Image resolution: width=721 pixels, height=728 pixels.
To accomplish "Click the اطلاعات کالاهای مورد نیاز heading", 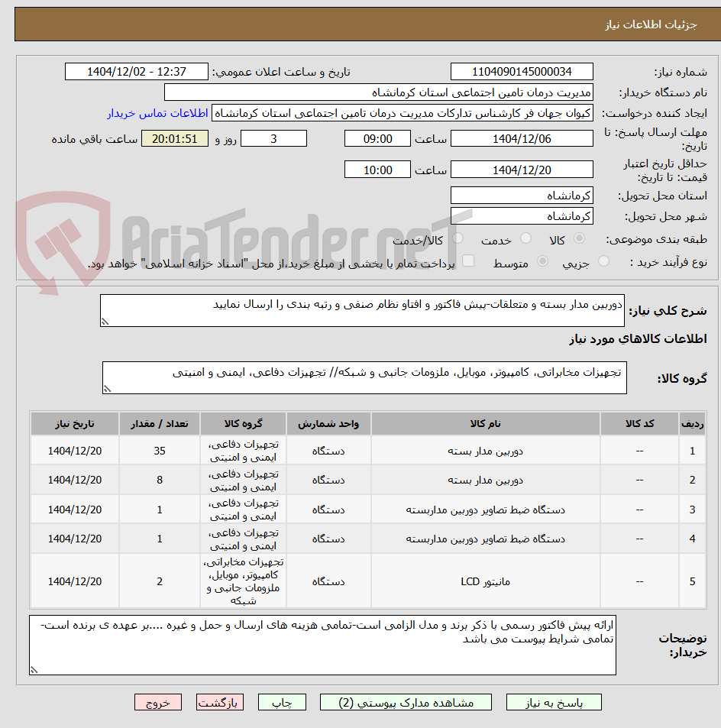I will (x=638, y=339).
